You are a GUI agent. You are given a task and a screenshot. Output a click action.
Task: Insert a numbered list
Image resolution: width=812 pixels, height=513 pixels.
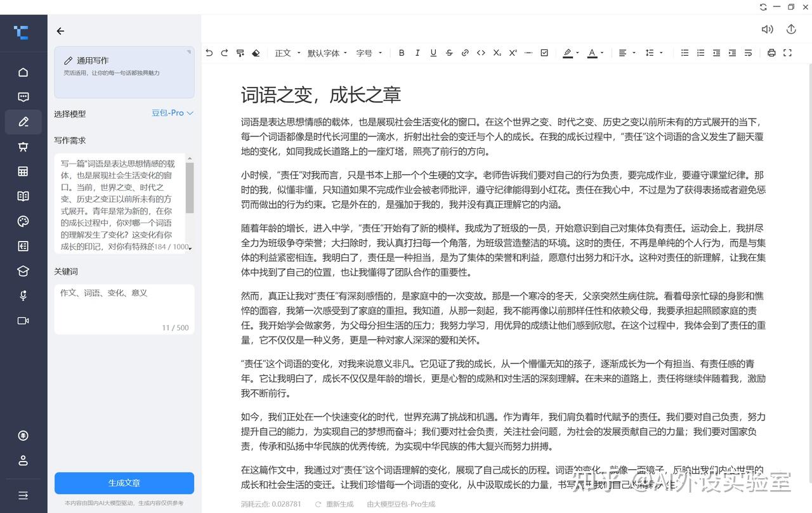700,53
